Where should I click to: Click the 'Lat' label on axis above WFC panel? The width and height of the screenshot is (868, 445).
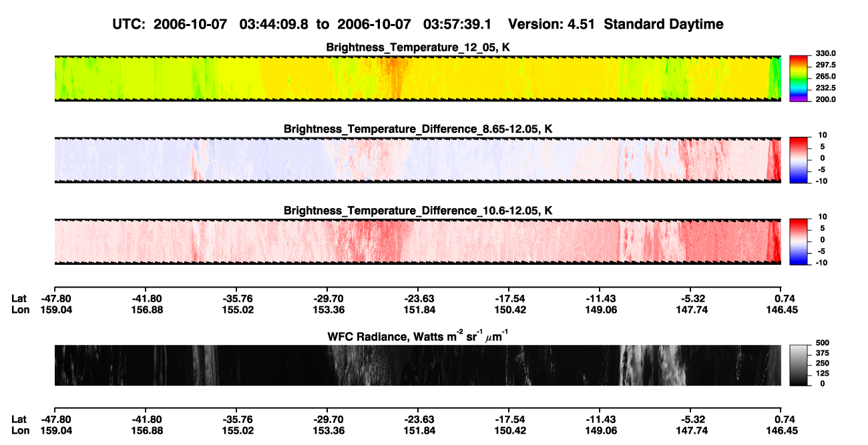click(19, 298)
